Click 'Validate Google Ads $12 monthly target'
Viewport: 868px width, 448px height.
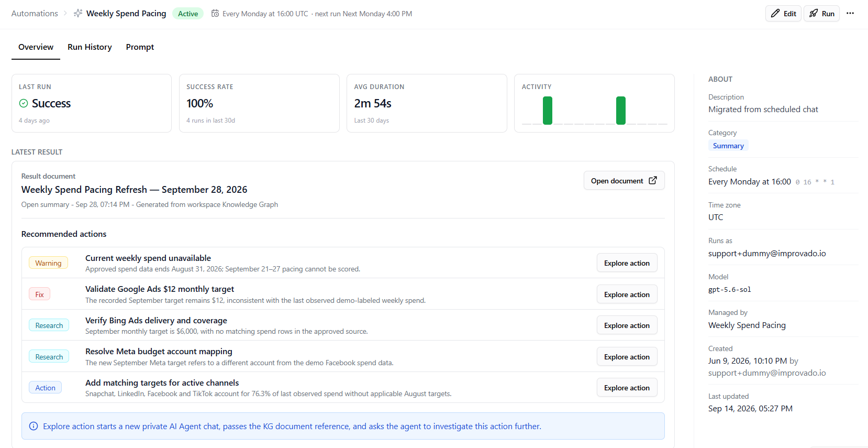[160, 289]
